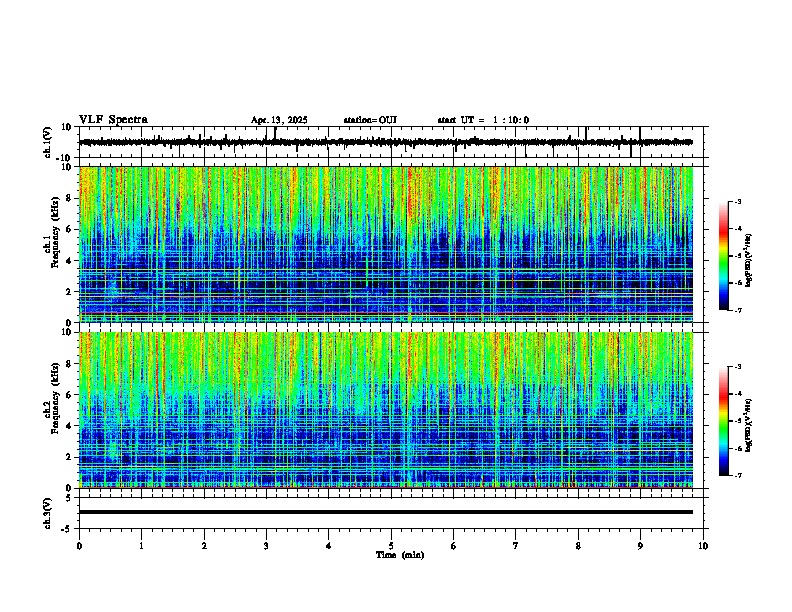
Task: Click inside the ch.2 spectrogram panel
Action: (386, 410)
